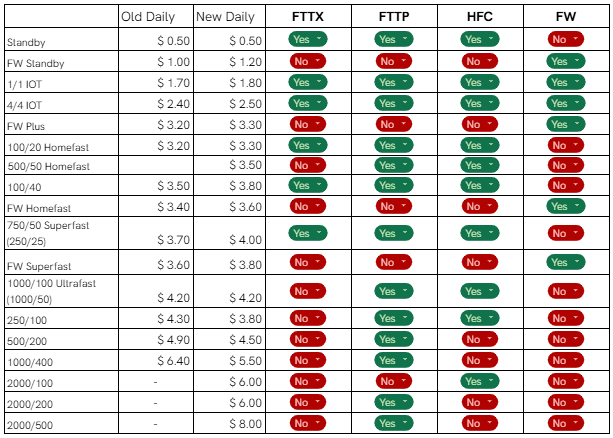
Task: Expand the FTTX dropdown in the 1000/400 row
Action: click(x=307, y=360)
